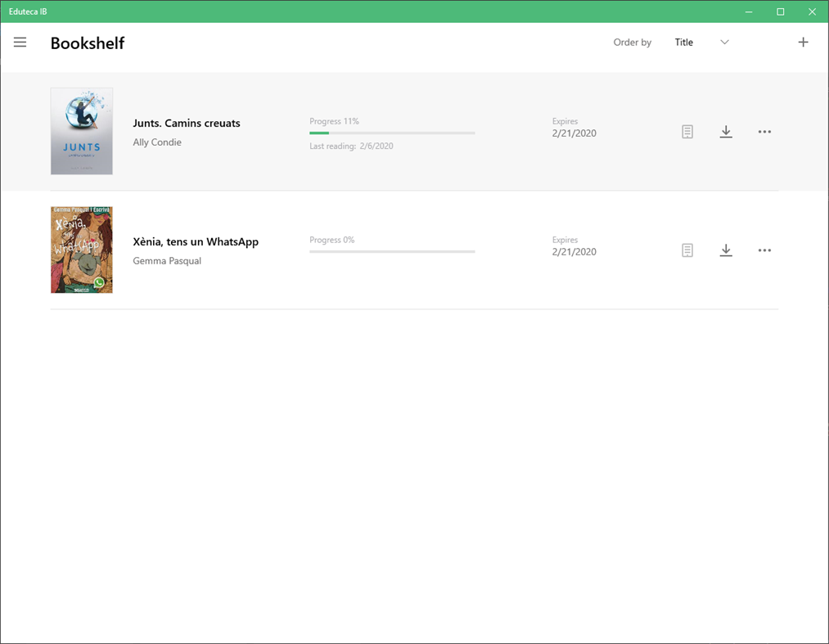Image resolution: width=829 pixels, height=644 pixels.
Task: Change the sort field labeled Title
Action: (x=684, y=42)
